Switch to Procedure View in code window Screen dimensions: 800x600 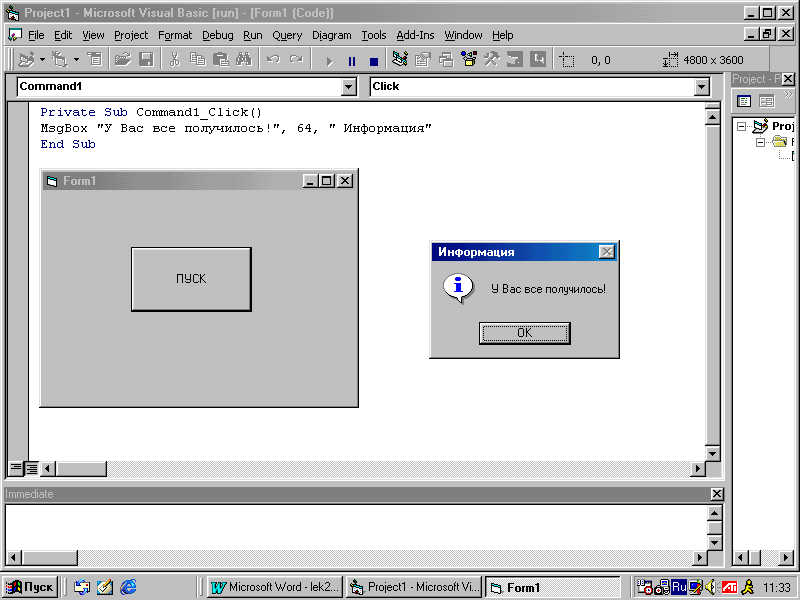[16, 467]
